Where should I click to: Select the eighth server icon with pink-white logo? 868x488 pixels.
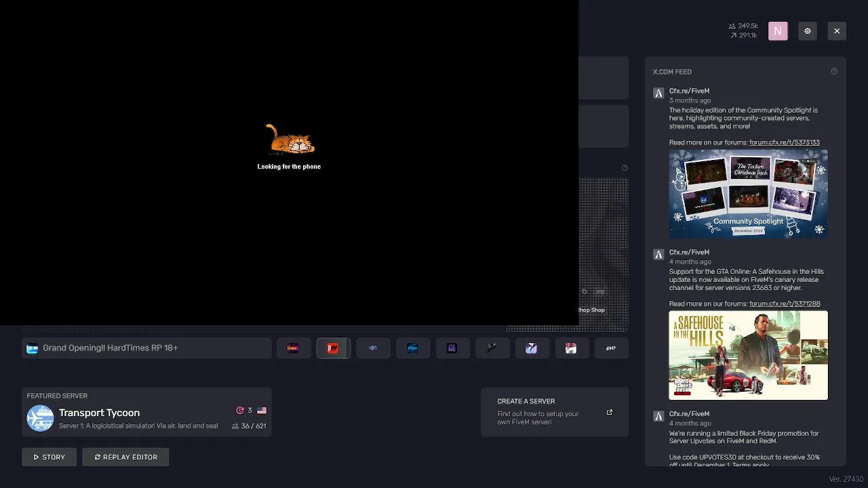(x=571, y=348)
